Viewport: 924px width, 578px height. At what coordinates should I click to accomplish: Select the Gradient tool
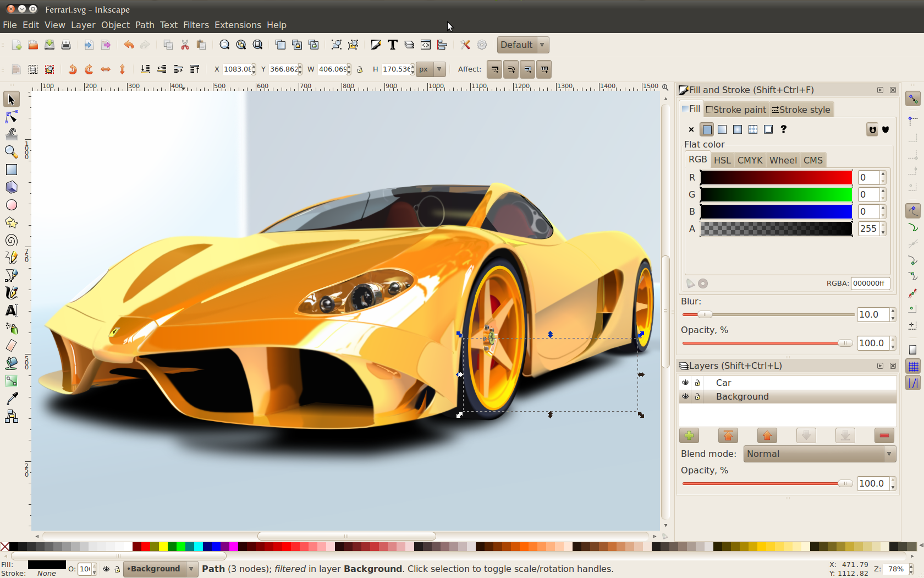pos(11,380)
